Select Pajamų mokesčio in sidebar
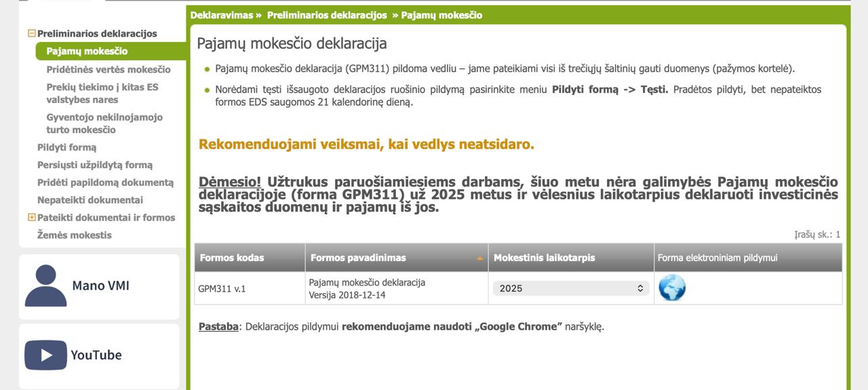 (87, 52)
